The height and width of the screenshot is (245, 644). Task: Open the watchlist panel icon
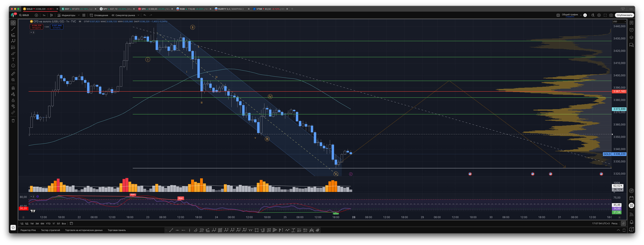click(x=631, y=23)
